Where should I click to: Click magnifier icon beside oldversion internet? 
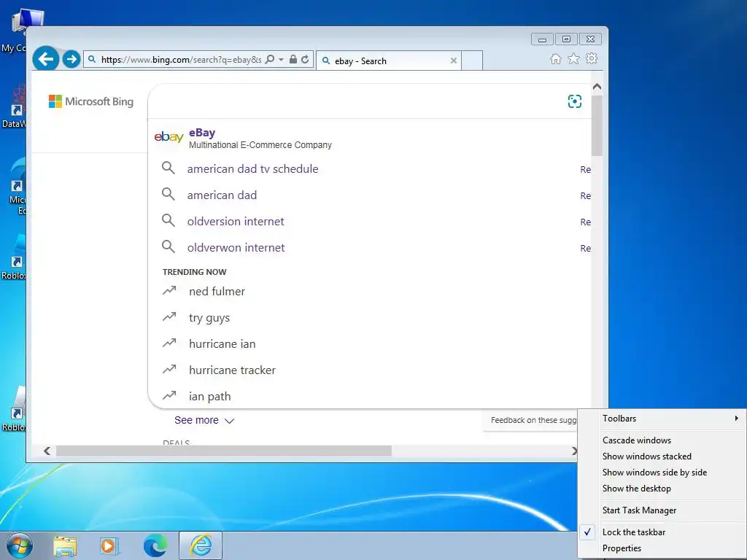point(169,220)
